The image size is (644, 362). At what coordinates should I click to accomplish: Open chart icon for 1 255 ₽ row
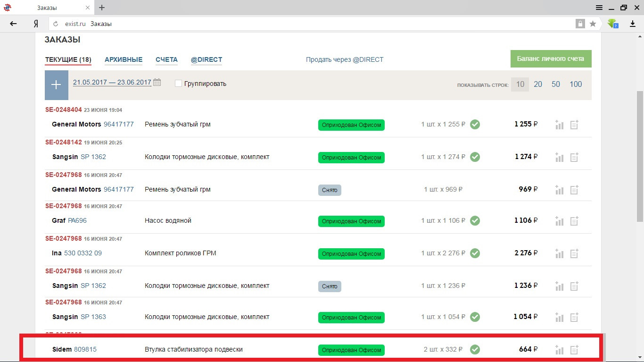click(x=560, y=125)
